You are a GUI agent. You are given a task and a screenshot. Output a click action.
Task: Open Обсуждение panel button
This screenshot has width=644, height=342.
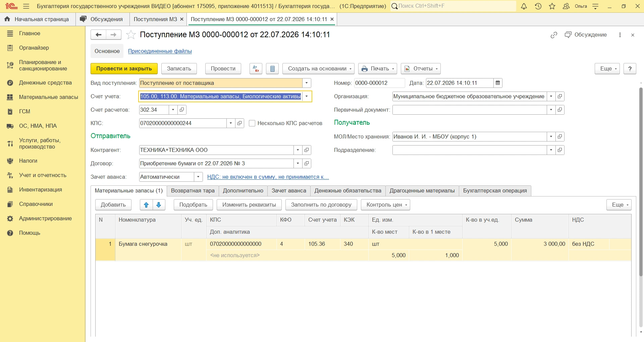(x=586, y=35)
